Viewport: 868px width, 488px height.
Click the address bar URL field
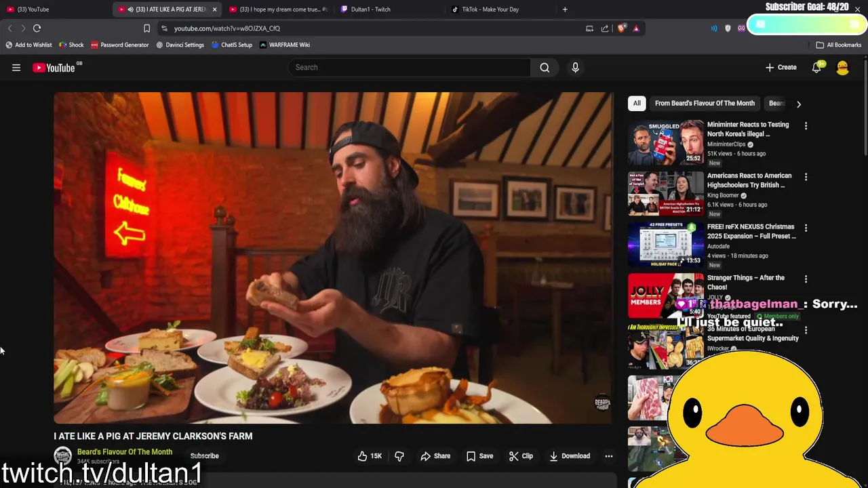tap(376, 28)
